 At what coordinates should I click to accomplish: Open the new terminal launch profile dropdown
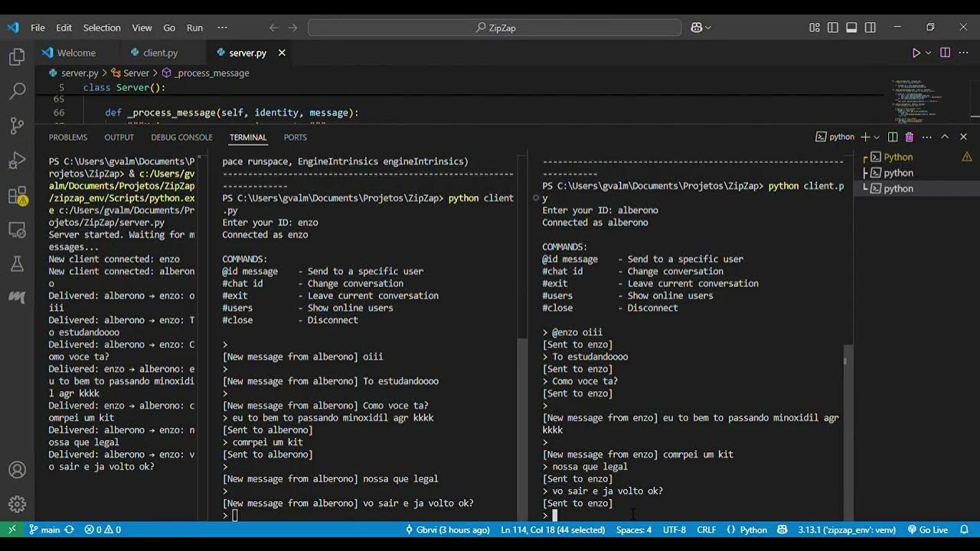(877, 137)
